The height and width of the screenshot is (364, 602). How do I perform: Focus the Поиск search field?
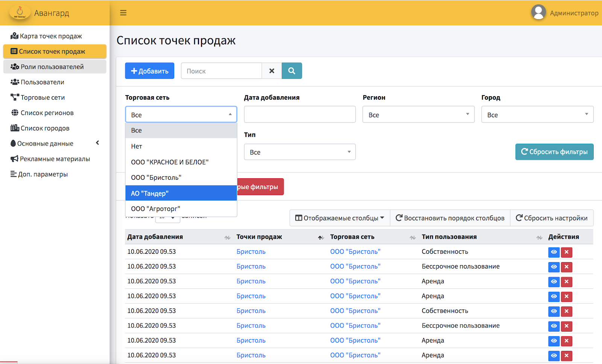(x=221, y=71)
